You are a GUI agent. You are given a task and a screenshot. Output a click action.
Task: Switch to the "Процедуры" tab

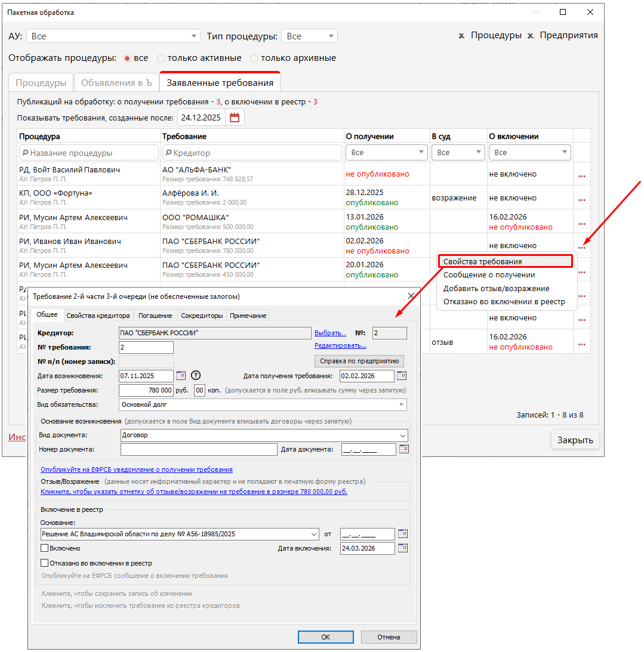pos(41,83)
